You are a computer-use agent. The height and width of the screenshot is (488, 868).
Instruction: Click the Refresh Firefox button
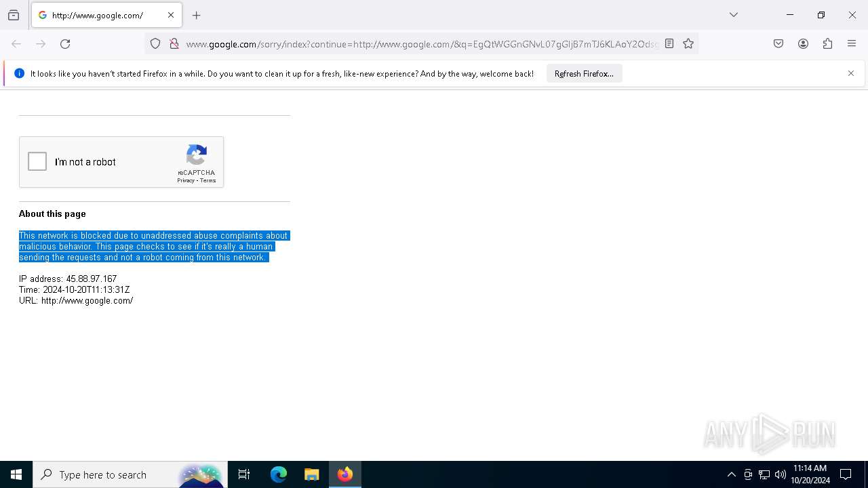[584, 73]
